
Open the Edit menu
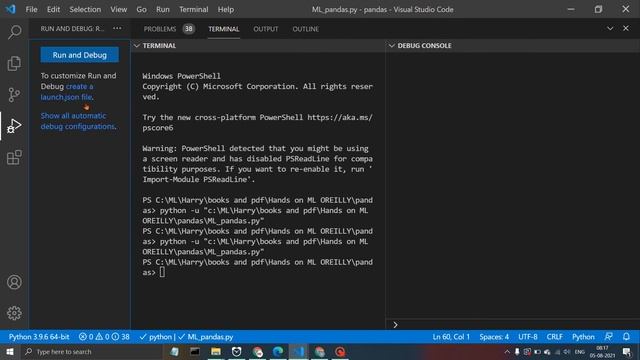click(53, 9)
